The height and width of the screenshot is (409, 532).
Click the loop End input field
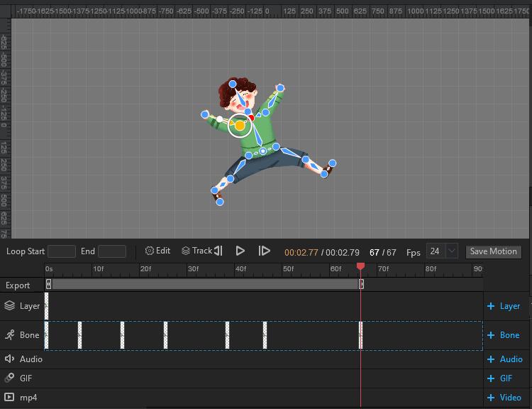tap(112, 251)
